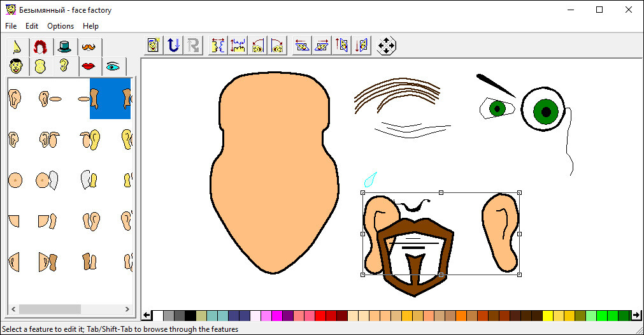Select the black angry eyebrow on canvas
The height and width of the screenshot is (335, 644).
pyautogui.click(x=496, y=85)
